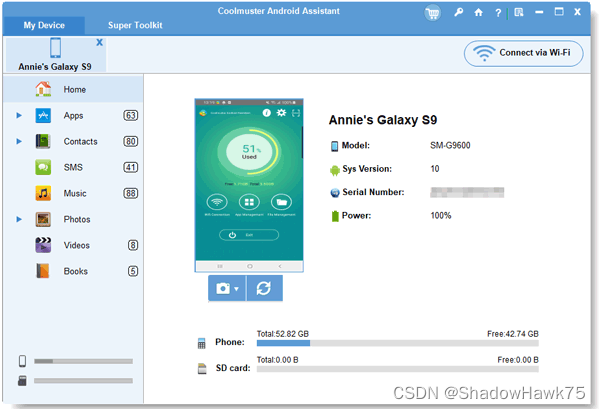Click the sidebar phone storage mini bar
This screenshot has width=600, height=409.
pyautogui.click(x=83, y=361)
